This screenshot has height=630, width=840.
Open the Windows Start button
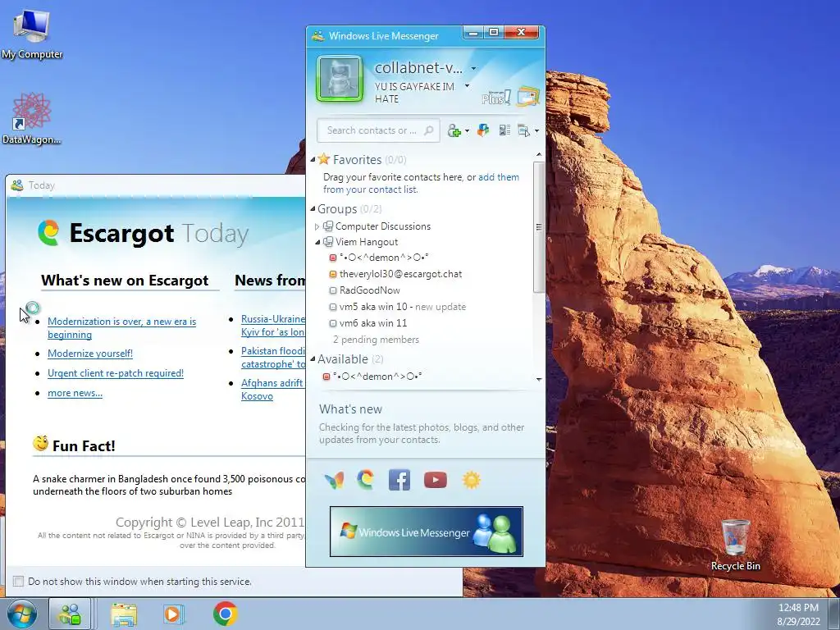(x=22, y=614)
